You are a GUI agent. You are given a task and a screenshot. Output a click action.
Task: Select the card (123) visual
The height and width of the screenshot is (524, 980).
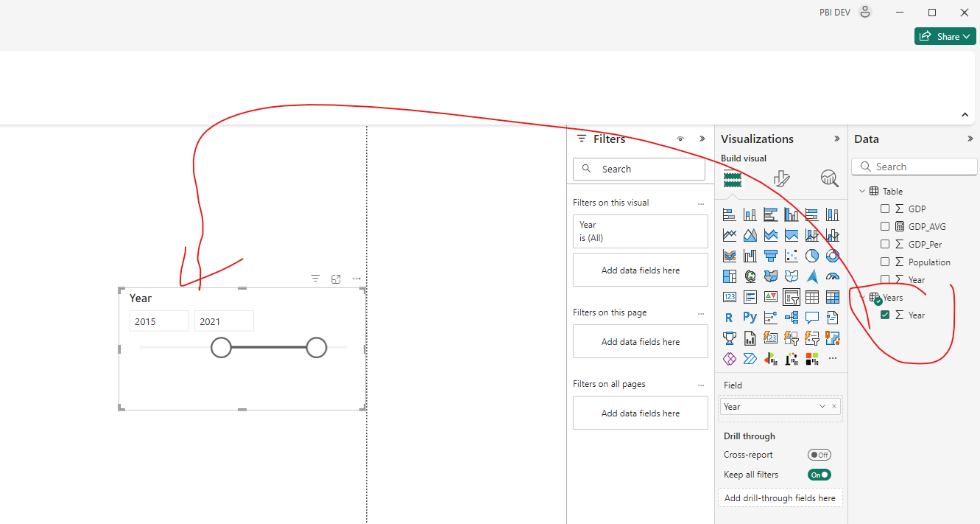coord(730,297)
